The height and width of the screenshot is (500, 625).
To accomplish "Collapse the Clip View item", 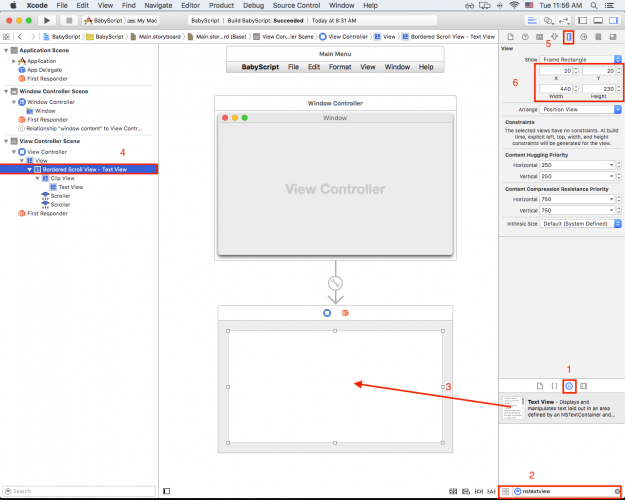I will click(37, 178).
